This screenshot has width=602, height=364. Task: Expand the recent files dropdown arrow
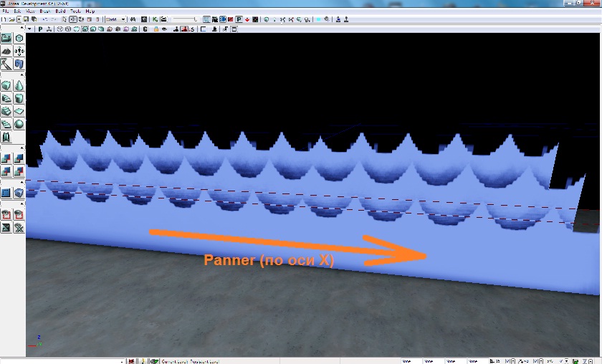click(19, 19)
